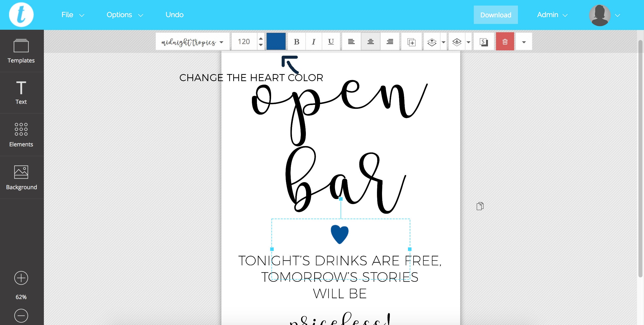Open the Templates panel

[21, 50]
